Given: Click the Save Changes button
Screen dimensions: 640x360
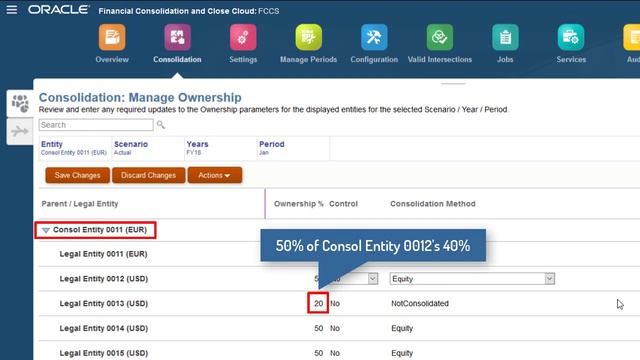Looking at the screenshot, I should coord(78,175).
